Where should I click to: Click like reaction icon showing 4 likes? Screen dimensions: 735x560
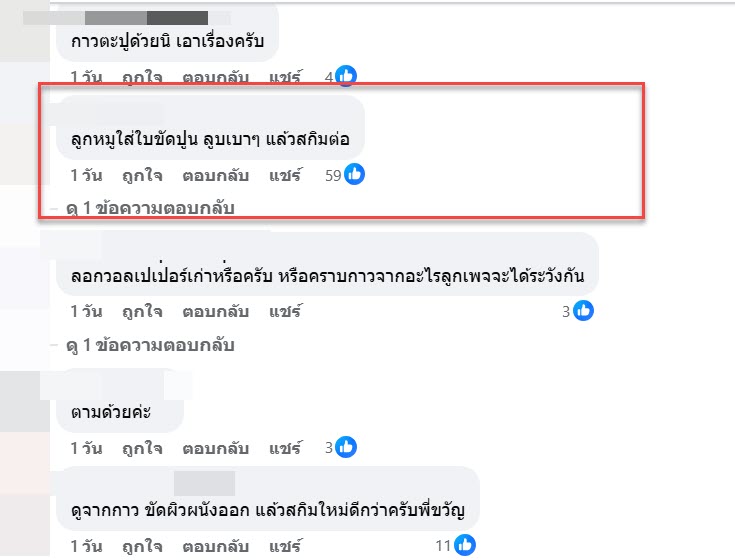coord(347,76)
